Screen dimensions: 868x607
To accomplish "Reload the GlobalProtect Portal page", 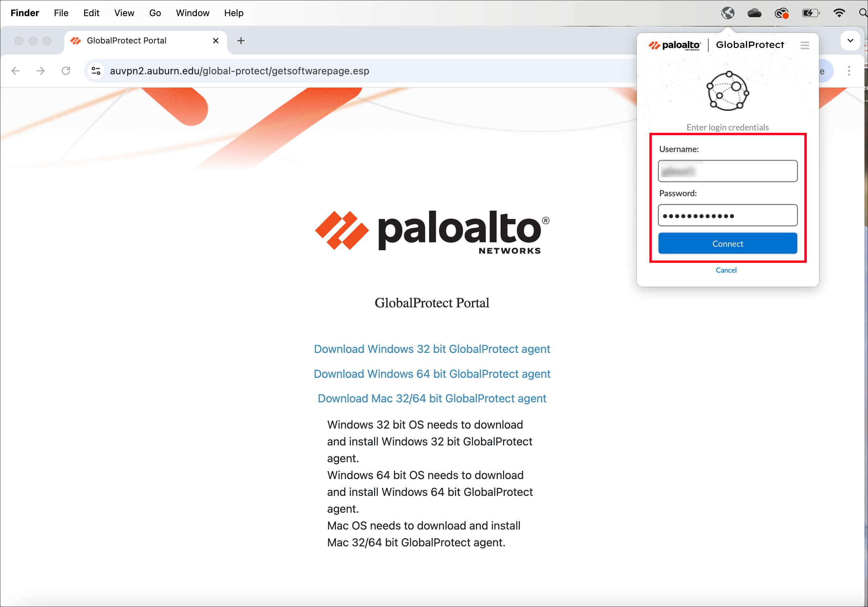I will coord(66,71).
